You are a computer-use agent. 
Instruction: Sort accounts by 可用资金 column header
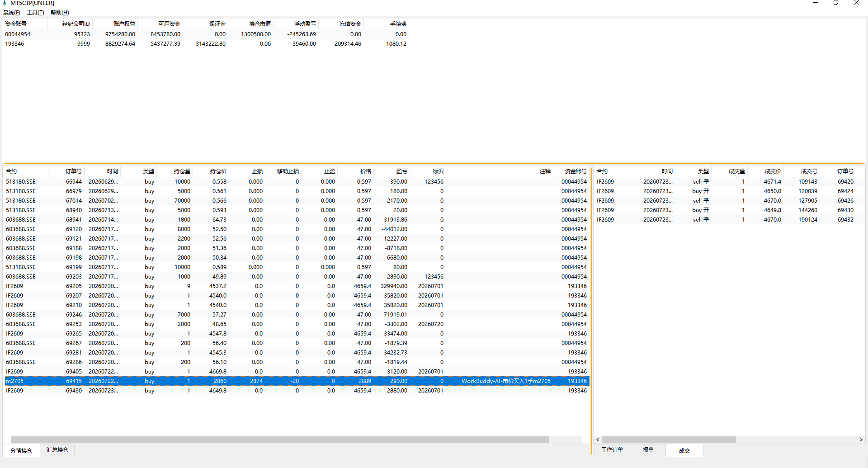coord(160,24)
